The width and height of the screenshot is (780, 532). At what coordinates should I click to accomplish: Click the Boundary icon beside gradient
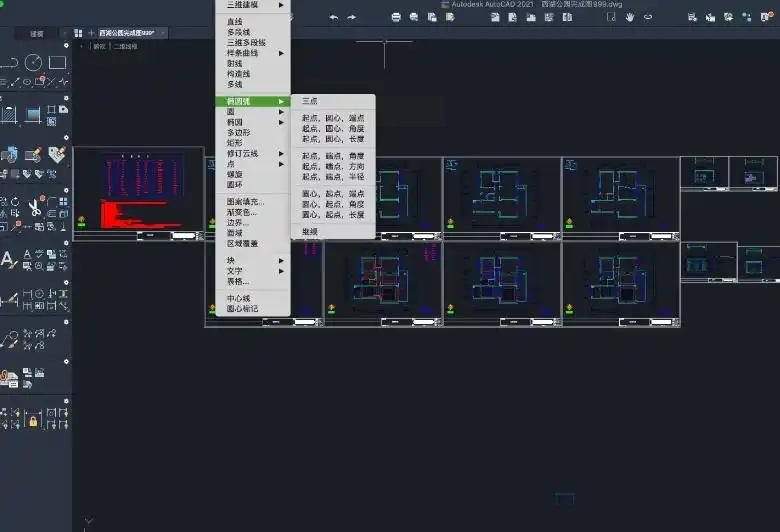(x=51, y=109)
